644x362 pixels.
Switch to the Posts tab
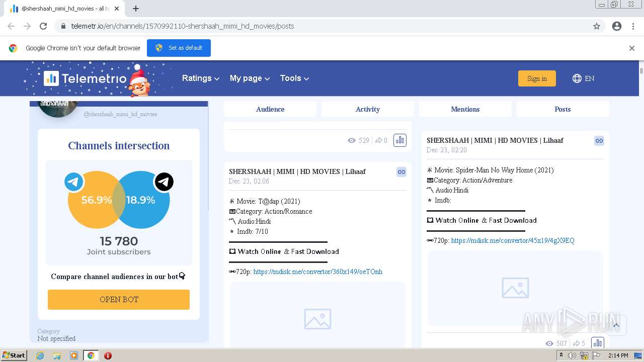click(562, 109)
